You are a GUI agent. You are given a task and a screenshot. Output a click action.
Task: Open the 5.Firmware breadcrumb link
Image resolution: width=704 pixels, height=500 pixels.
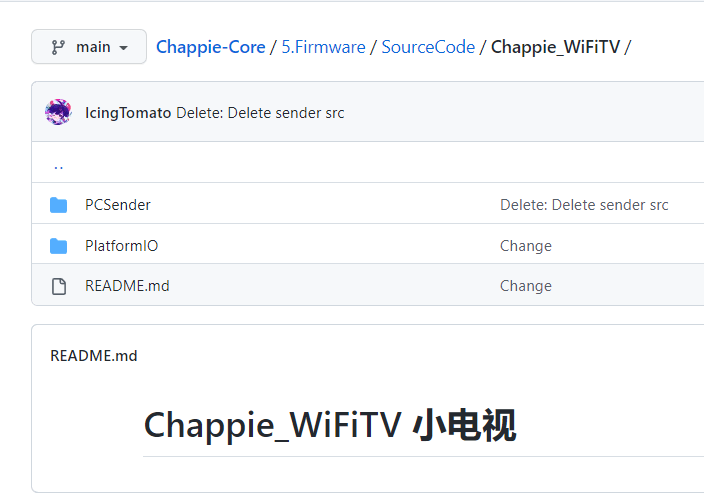coord(323,47)
